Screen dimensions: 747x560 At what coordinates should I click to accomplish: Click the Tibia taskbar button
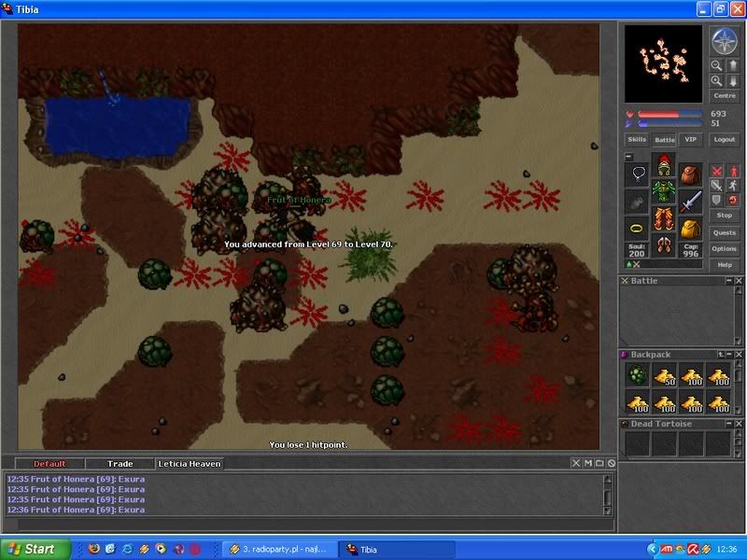[396, 550]
